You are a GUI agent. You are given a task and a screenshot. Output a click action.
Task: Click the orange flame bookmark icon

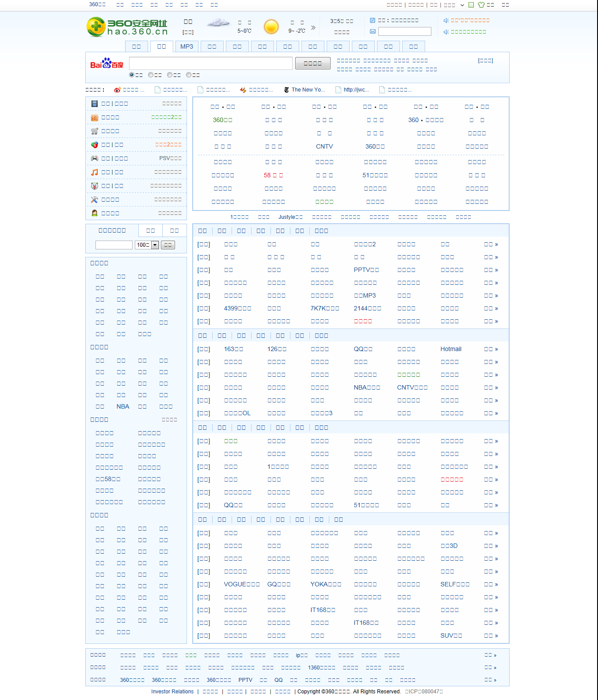pos(243,90)
